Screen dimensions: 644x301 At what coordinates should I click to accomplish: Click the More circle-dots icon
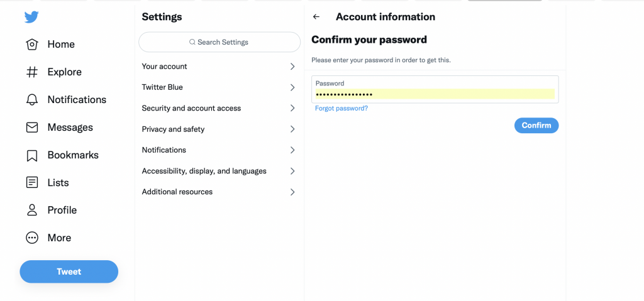(x=32, y=238)
